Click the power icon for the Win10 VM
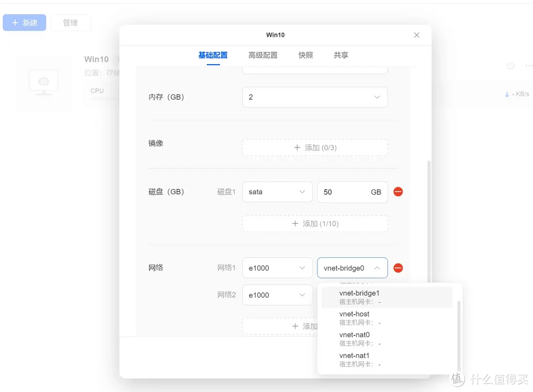 tap(510, 65)
